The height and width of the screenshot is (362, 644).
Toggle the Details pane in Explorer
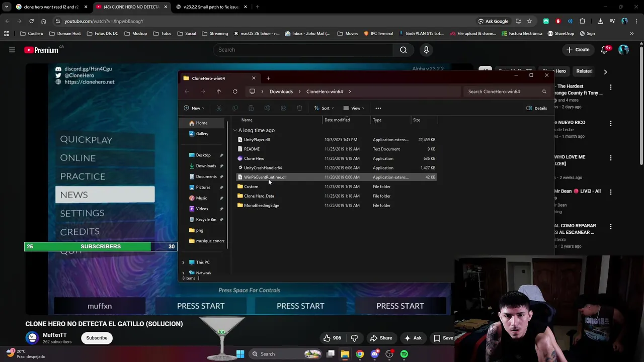pyautogui.click(x=537, y=108)
